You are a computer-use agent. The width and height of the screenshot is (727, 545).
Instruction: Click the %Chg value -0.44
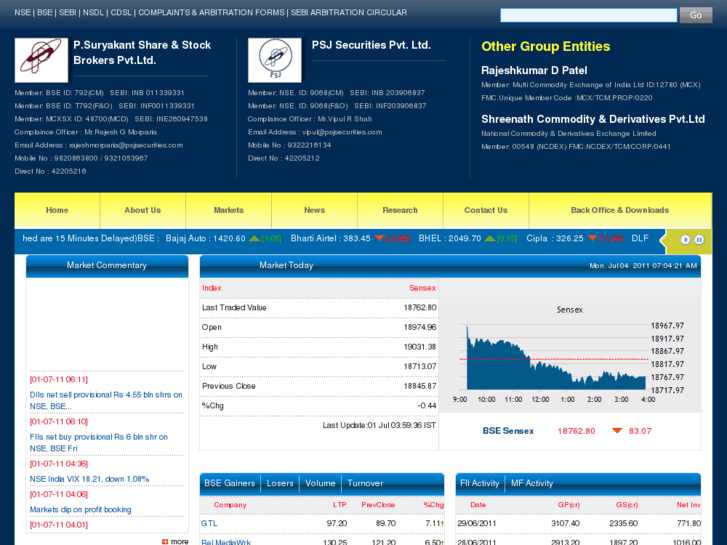(x=427, y=406)
